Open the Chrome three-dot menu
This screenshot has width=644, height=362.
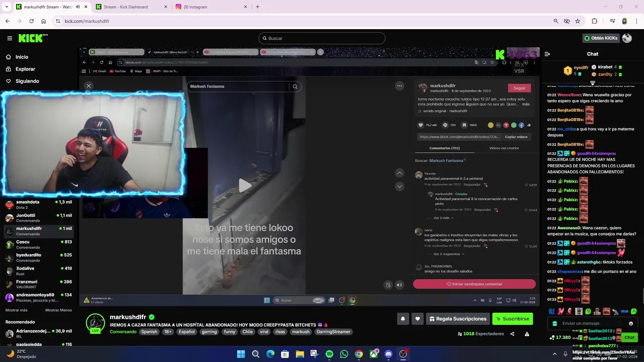point(636,21)
